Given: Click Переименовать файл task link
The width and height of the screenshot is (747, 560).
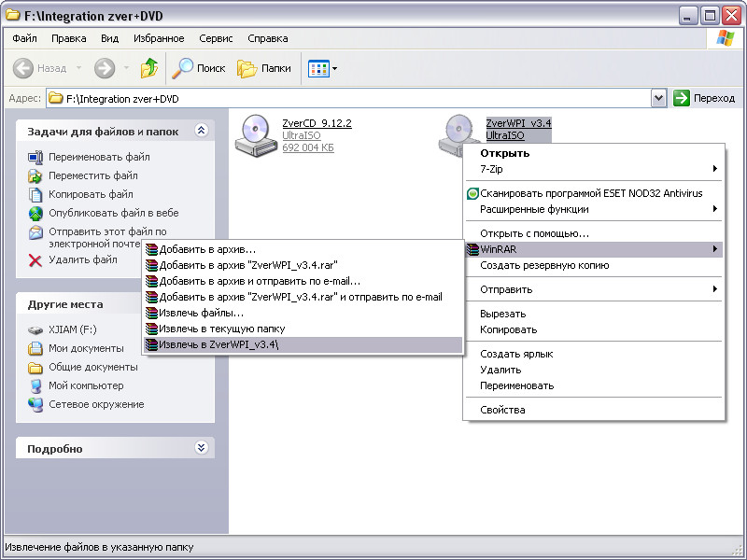Looking at the screenshot, I should coord(99,157).
